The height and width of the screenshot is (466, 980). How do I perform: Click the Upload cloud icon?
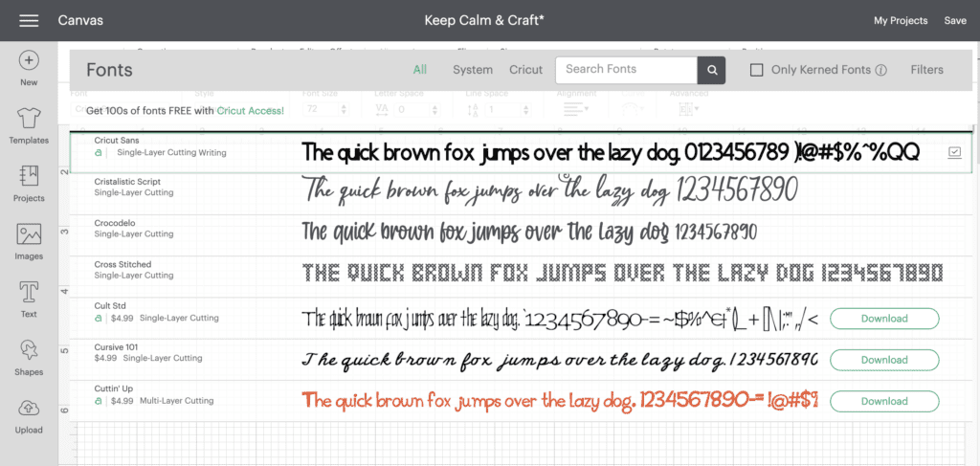coord(29,409)
